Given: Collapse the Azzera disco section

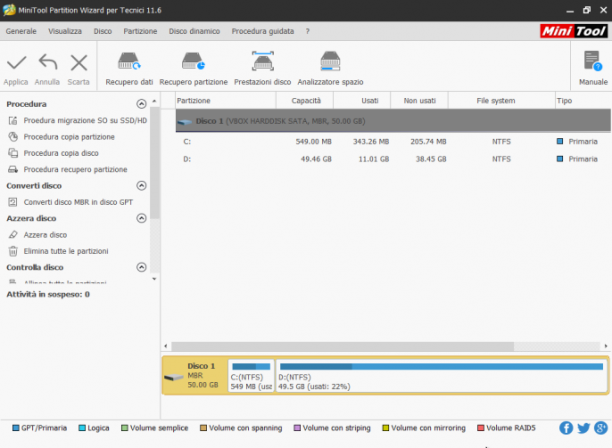Looking at the screenshot, I should point(141,218).
